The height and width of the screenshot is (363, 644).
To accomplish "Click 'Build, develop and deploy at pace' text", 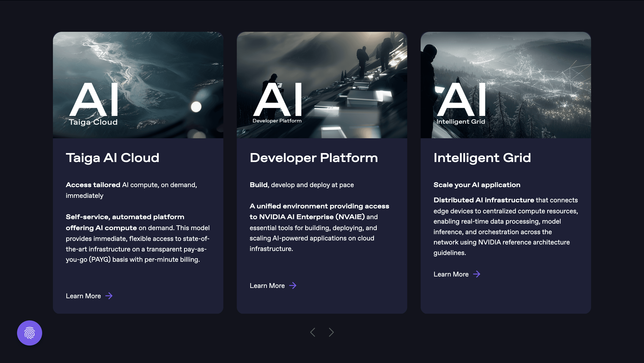I will (x=302, y=185).
